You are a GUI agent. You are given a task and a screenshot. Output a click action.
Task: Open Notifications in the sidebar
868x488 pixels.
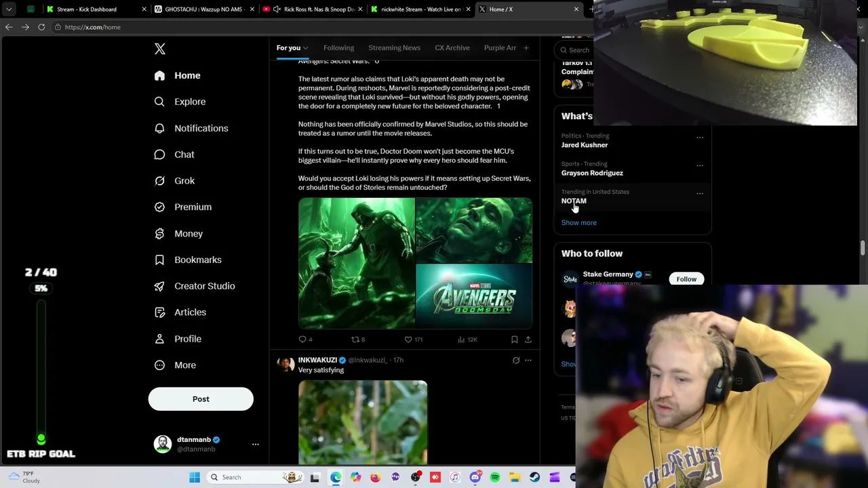[192, 128]
